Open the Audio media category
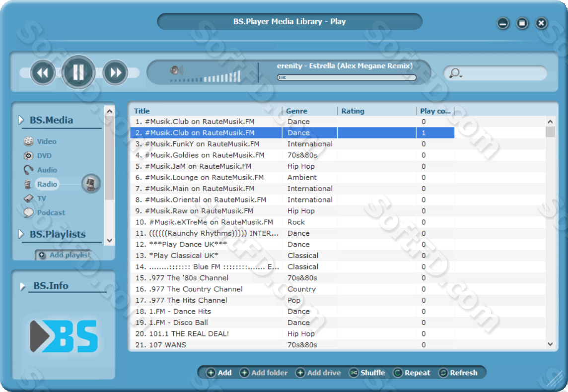The height and width of the screenshot is (392, 568). click(x=47, y=170)
